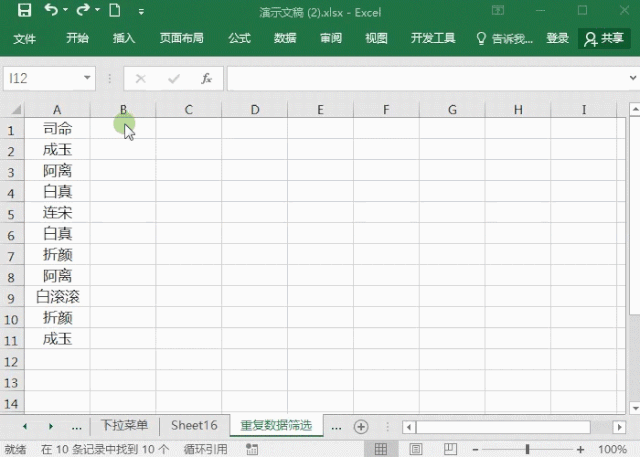Customize the Quick Access Toolbar
Image resolution: width=640 pixels, height=457 pixels.
141,11
